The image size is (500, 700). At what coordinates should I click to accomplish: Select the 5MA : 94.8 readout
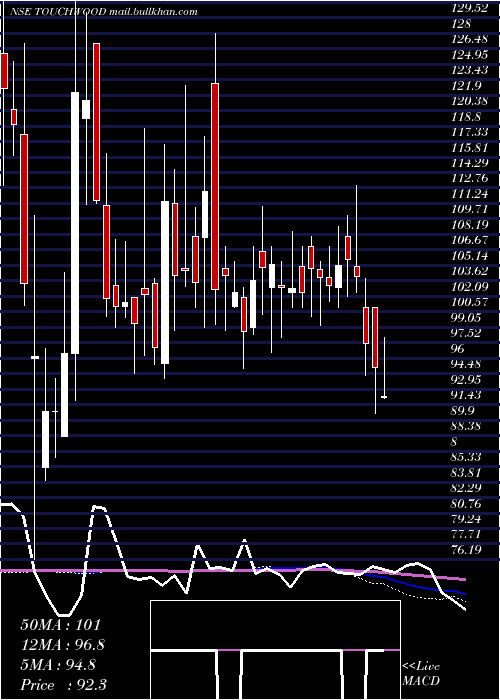coord(58,665)
